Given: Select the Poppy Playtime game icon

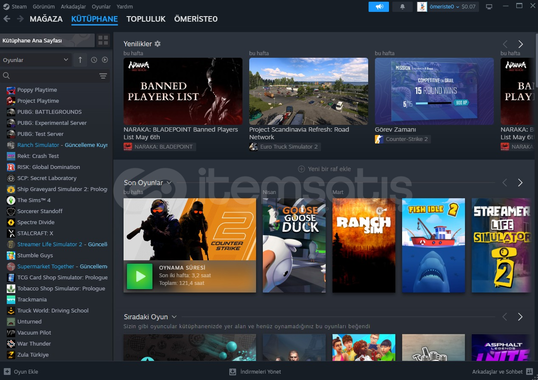Looking at the screenshot, I should 11,90.
